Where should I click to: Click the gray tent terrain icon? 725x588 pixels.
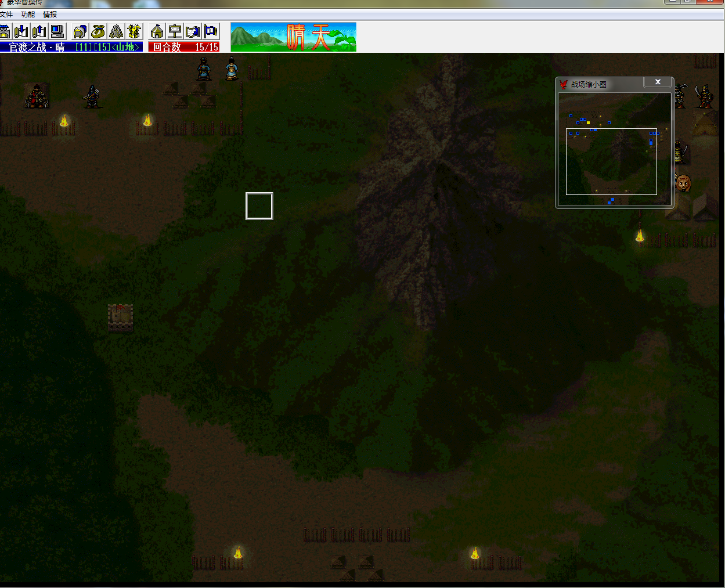point(116,31)
